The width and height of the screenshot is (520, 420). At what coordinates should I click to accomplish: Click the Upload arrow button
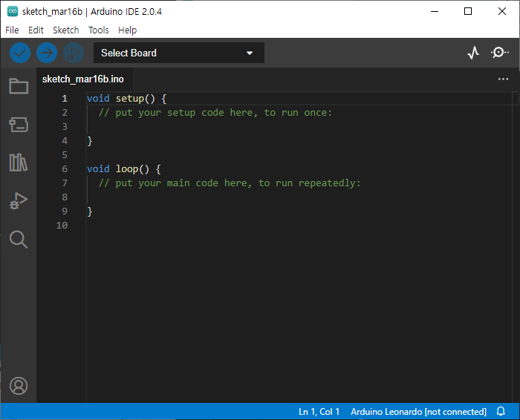(47, 53)
